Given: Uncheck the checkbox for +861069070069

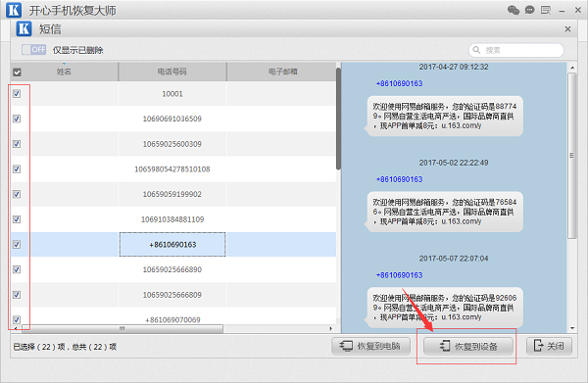Looking at the screenshot, I should [x=17, y=319].
